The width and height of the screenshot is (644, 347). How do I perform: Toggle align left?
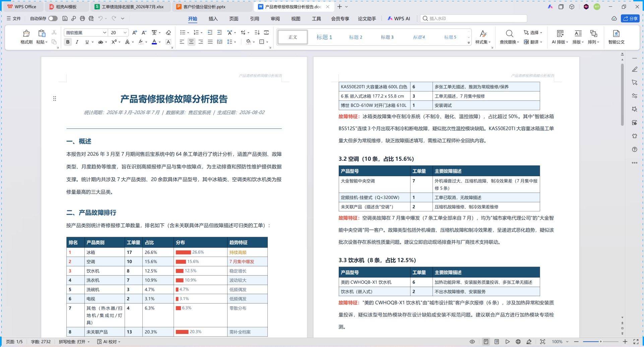click(182, 42)
